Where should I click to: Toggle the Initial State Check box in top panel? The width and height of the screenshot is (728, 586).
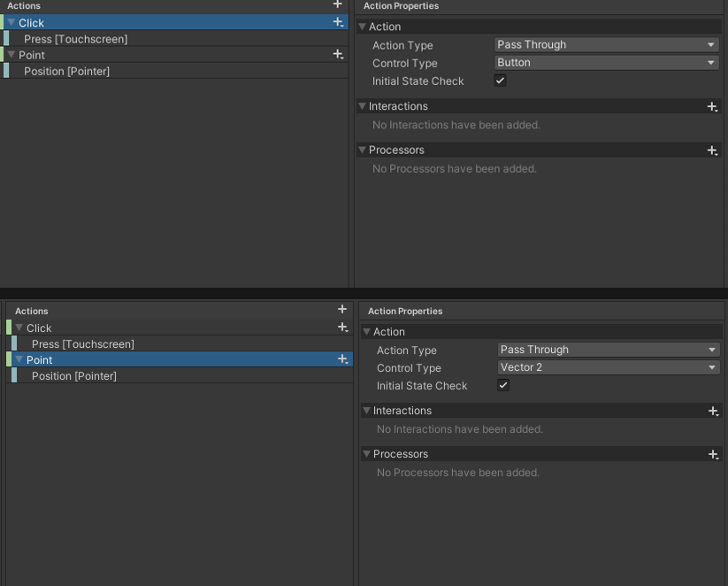500,81
